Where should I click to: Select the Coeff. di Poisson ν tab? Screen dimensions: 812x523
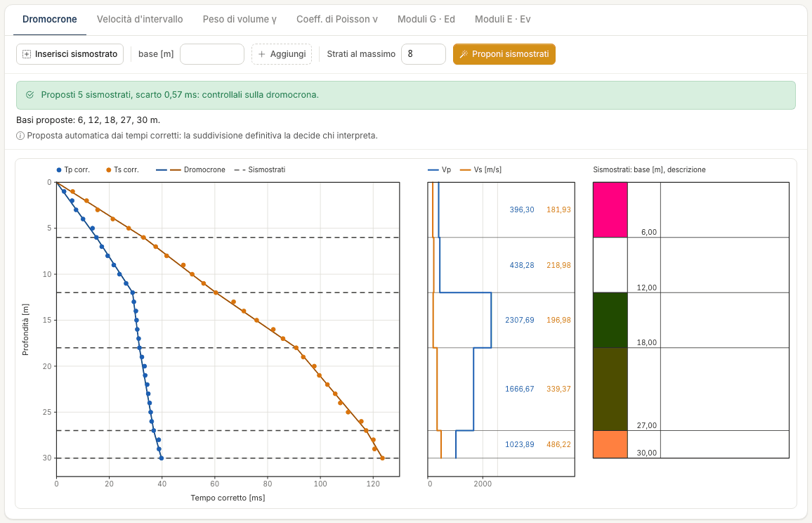tap(337, 19)
